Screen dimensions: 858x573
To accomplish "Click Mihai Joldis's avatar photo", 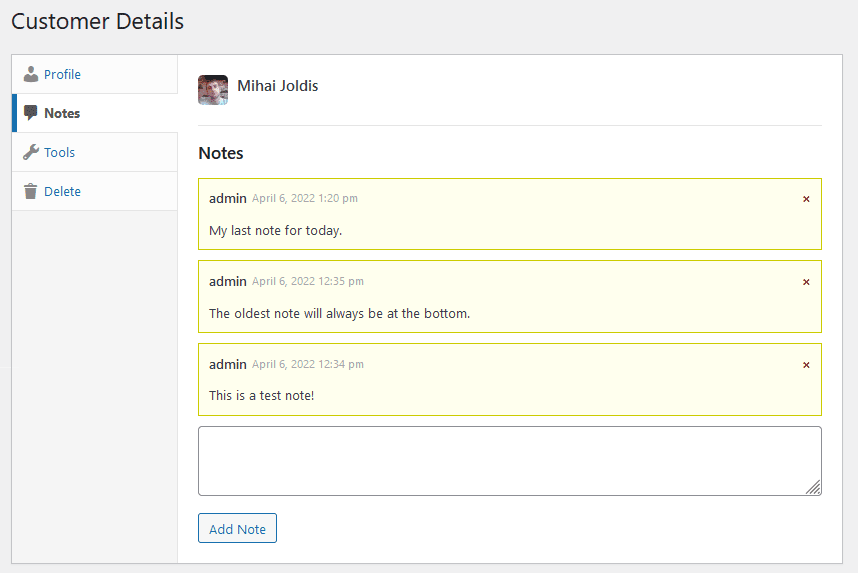I will (x=213, y=89).
